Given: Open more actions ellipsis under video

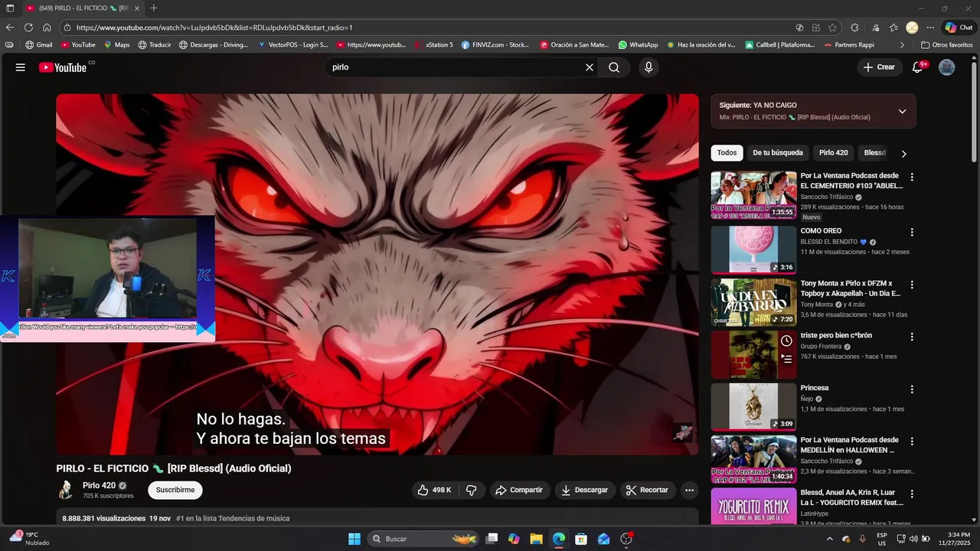Looking at the screenshot, I should coord(689,490).
